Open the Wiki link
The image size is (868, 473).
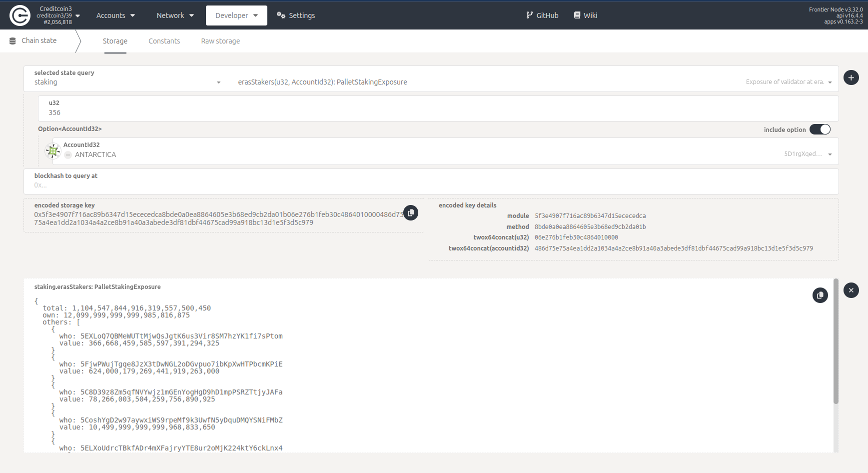tap(585, 15)
